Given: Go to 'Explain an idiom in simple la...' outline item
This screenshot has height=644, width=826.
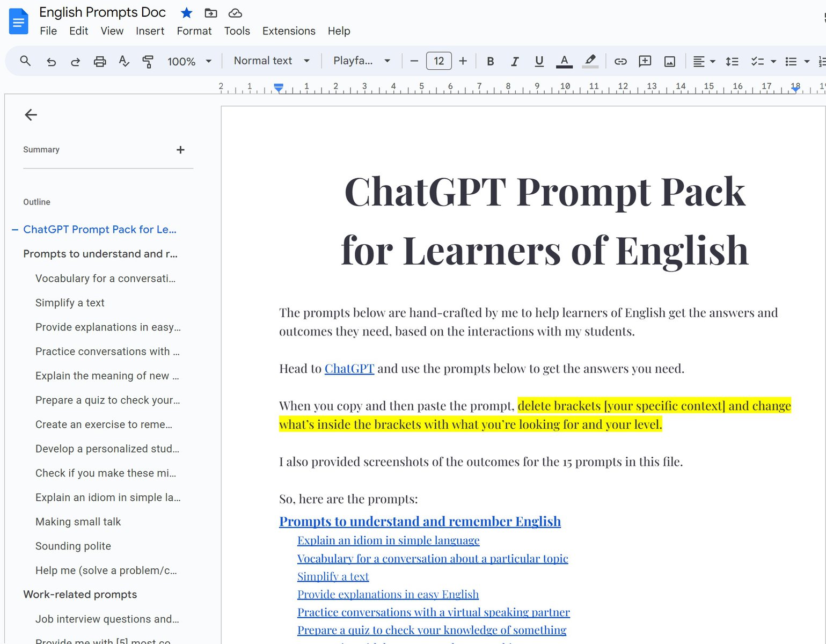Looking at the screenshot, I should click(x=108, y=497).
